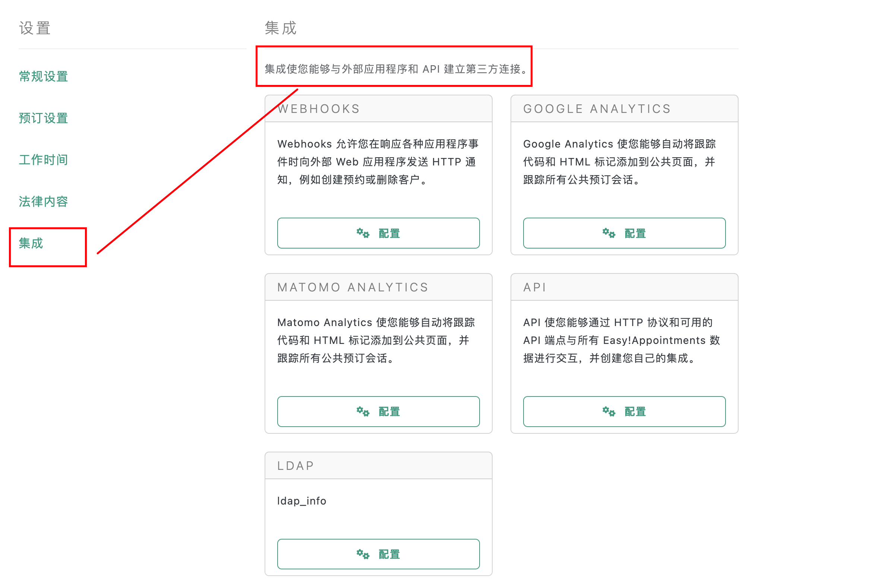The width and height of the screenshot is (869, 588).
Task: Click the gears icon in Google Analytics 配置 button
Action: coord(609,233)
